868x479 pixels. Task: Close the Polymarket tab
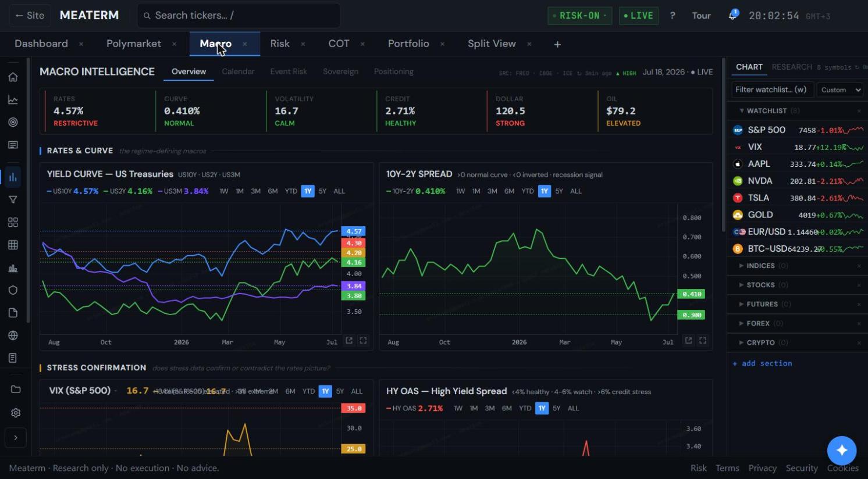[x=174, y=44]
